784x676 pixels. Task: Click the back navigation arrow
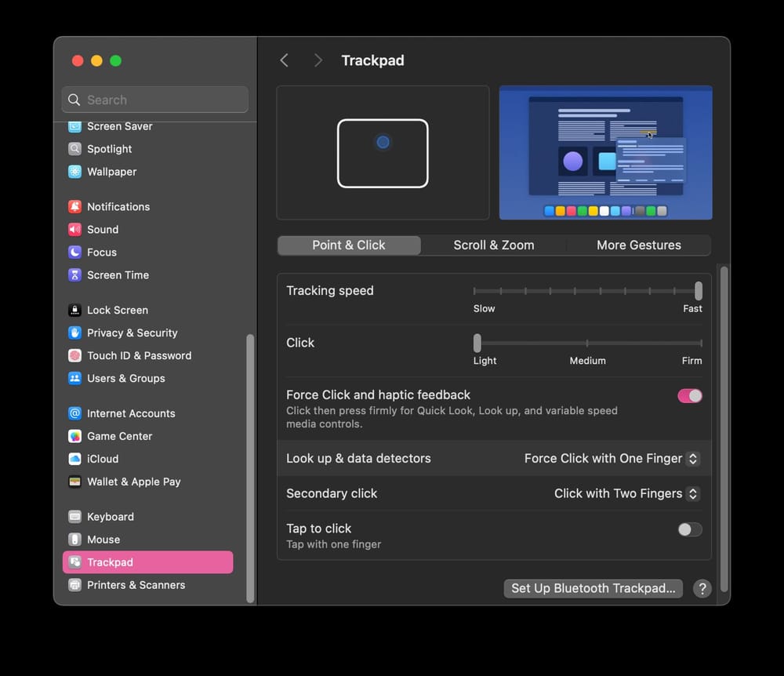coord(285,60)
